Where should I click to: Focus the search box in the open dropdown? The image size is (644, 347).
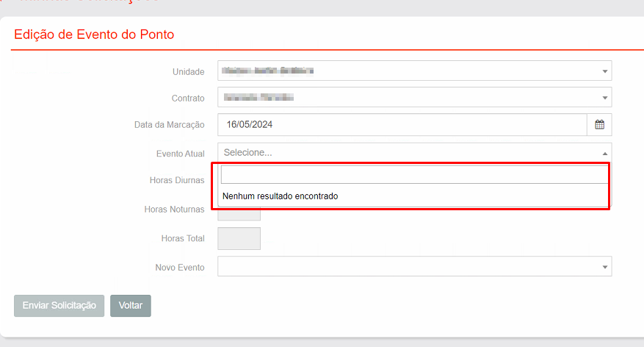point(414,174)
